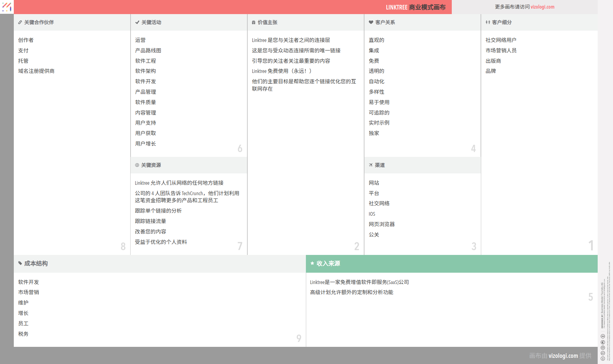Click the checkmark icon beside 关键活动
613x364 pixels.
pos(137,22)
